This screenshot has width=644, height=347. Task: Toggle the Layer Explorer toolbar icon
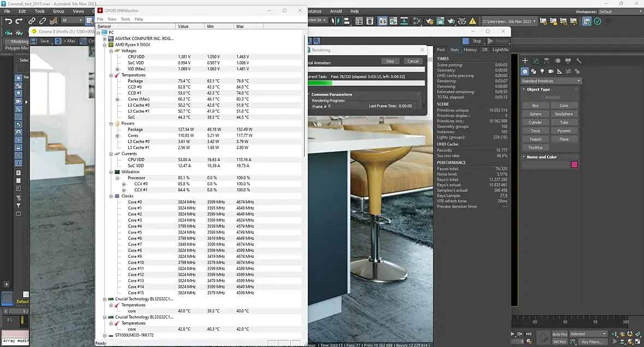pyautogui.click(x=369, y=21)
